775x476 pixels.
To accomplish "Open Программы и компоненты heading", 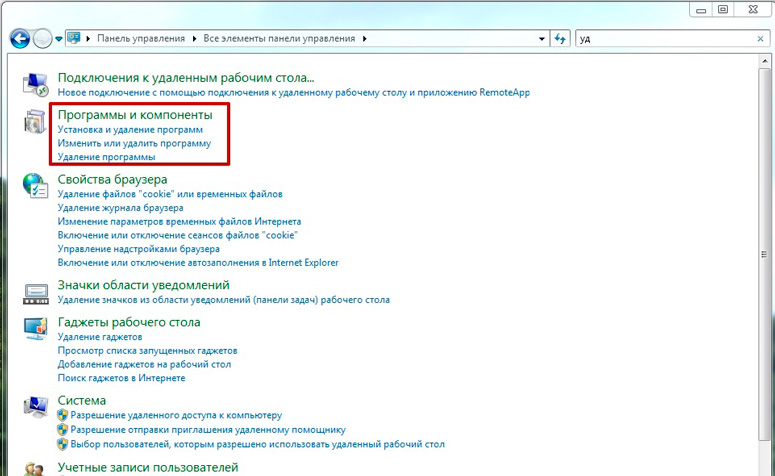I will click(x=135, y=115).
